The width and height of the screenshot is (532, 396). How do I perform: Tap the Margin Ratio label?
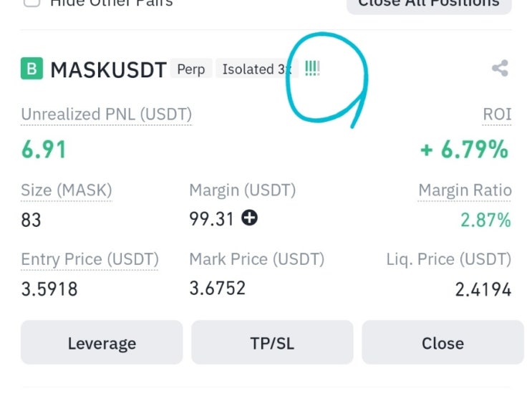tap(465, 190)
